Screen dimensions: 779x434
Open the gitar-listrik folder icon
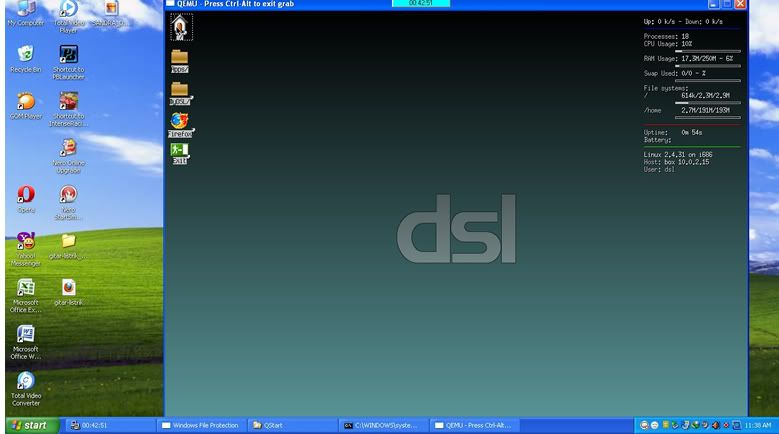[69, 246]
